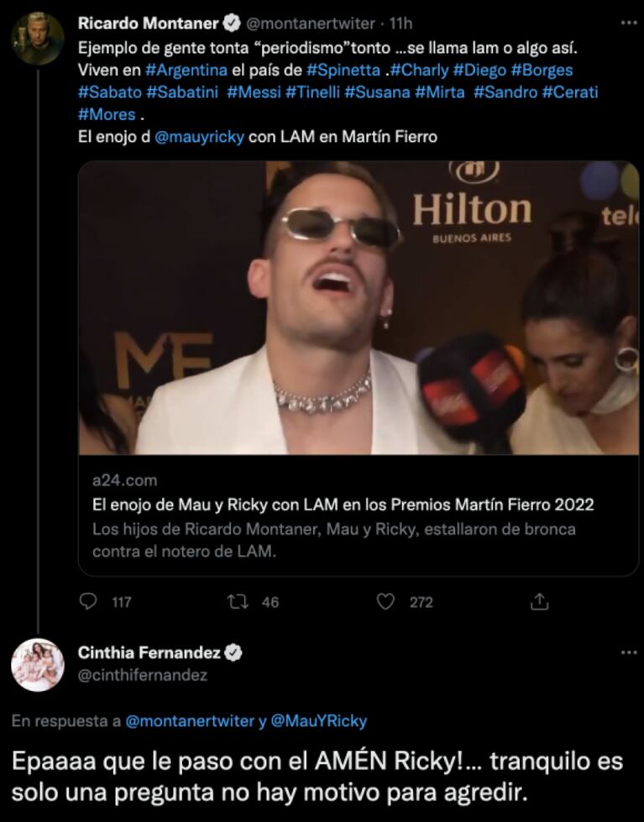Click the 11h tweet timestamp

coord(401,24)
